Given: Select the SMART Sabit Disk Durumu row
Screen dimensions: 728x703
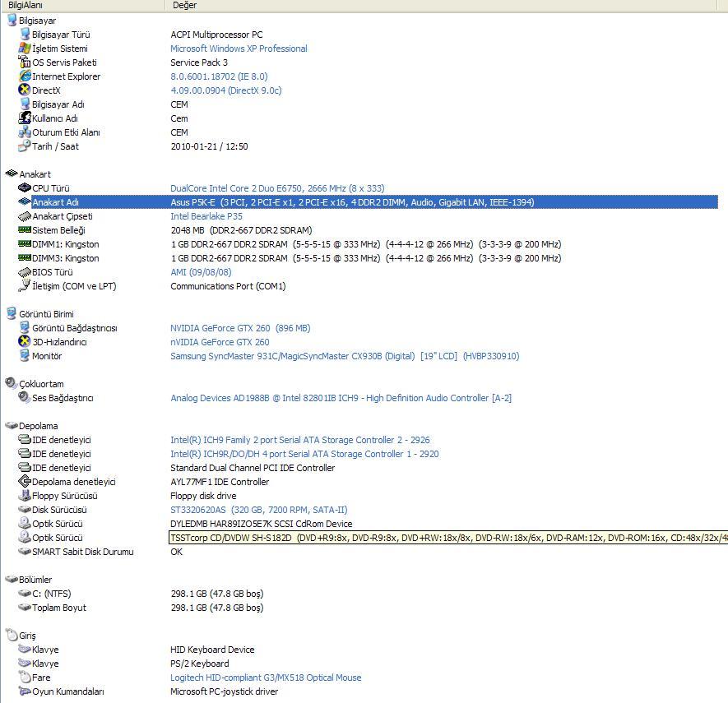Looking at the screenshot, I should click(x=82, y=552).
